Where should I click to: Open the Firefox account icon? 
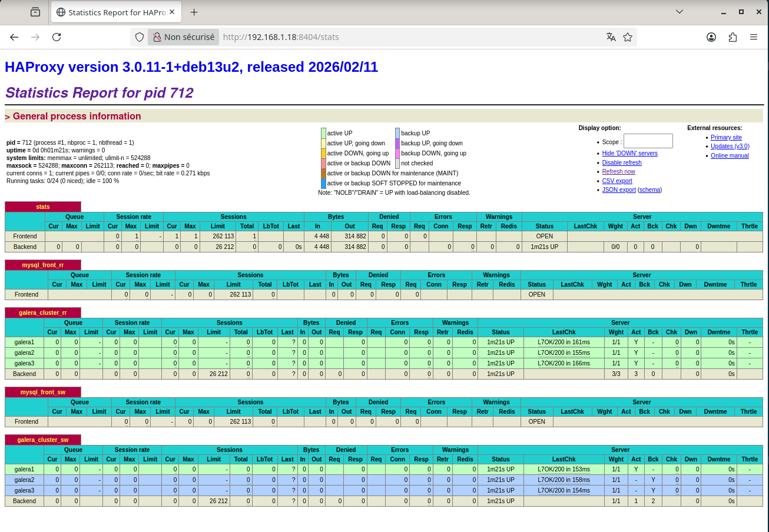pyautogui.click(x=711, y=37)
